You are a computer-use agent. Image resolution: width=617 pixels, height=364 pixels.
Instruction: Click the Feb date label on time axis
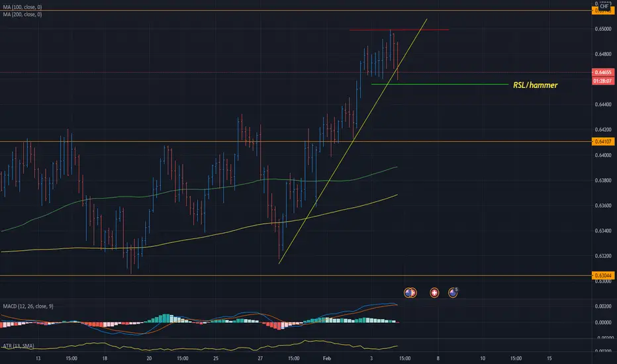327,359
